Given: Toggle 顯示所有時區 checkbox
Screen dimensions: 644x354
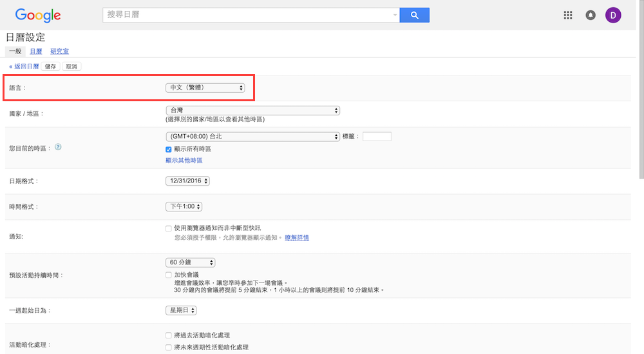Looking at the screenshot, I should tap(169, 149).
